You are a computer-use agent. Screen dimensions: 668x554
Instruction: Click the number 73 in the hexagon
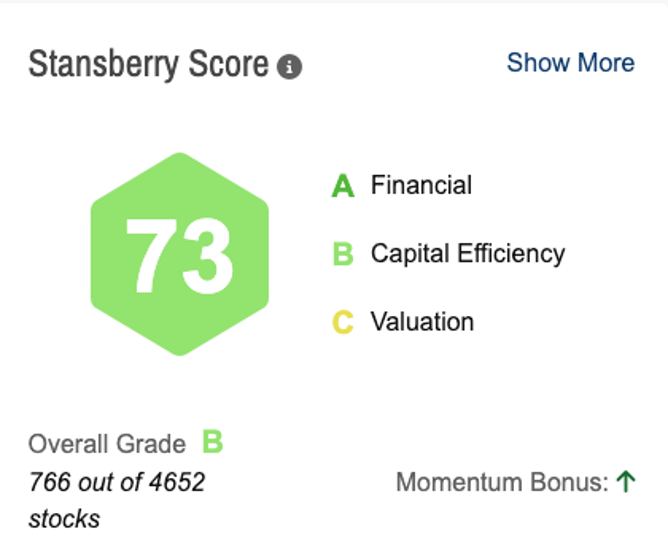click(x=180, y=255)
